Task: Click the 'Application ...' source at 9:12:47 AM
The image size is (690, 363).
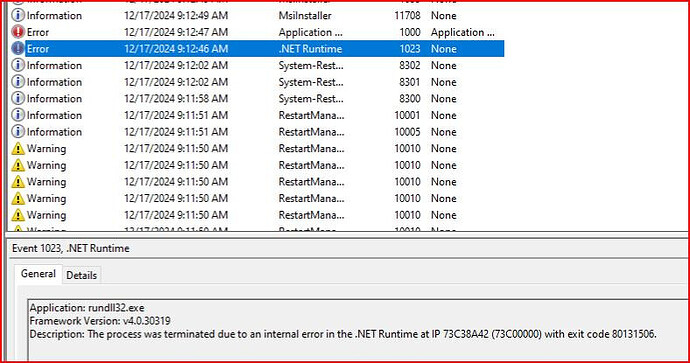Action: 310,32
